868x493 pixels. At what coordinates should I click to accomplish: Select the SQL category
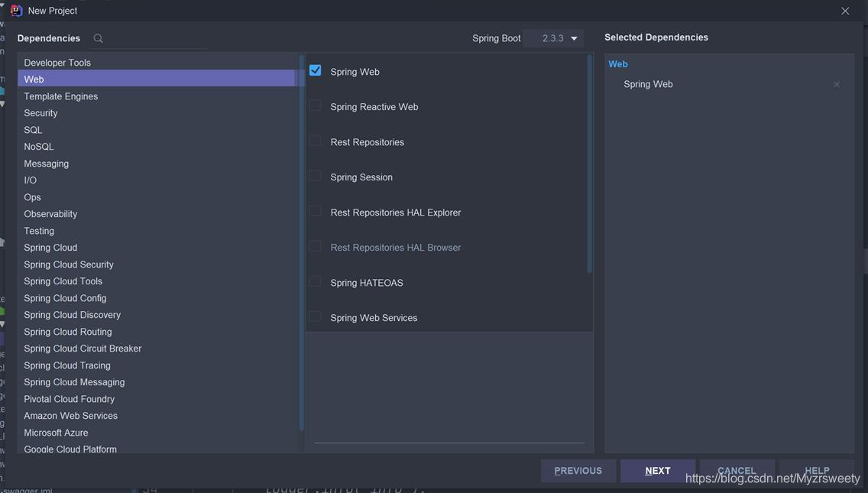(157, 130)
